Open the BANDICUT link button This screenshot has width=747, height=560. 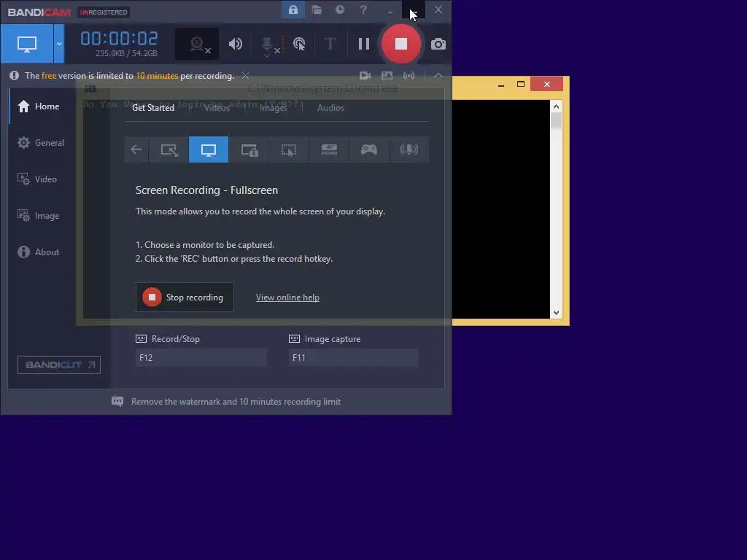[59, 365]
